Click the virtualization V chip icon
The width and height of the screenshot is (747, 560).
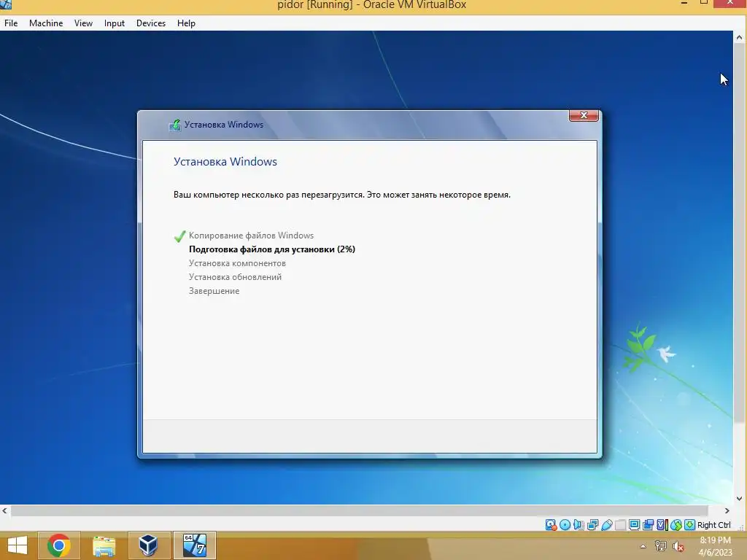662,525
